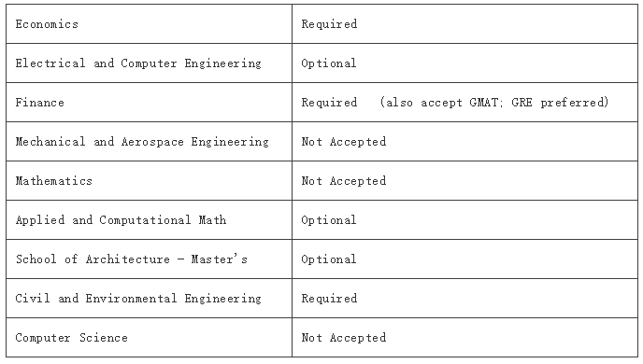This screenshot has width=643, height=364.
Task: Click the Mathematics department cell
Action: (x=149, y=180)
